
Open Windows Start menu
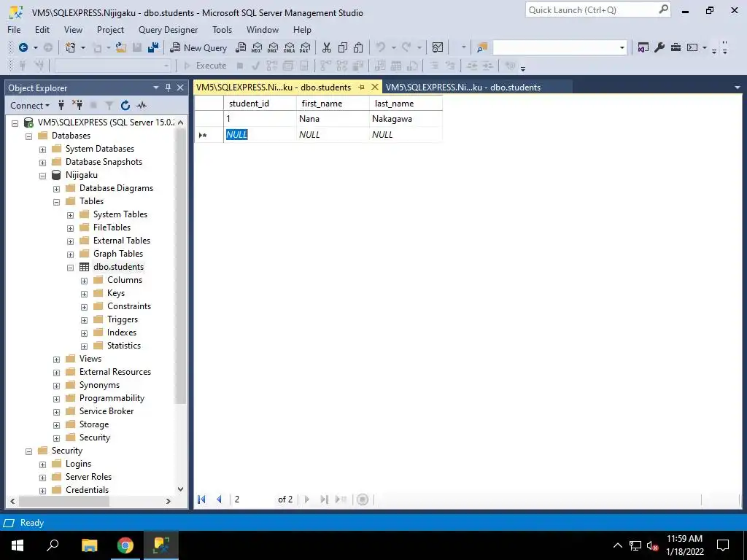pyautogui.click(x=18, y=545)
